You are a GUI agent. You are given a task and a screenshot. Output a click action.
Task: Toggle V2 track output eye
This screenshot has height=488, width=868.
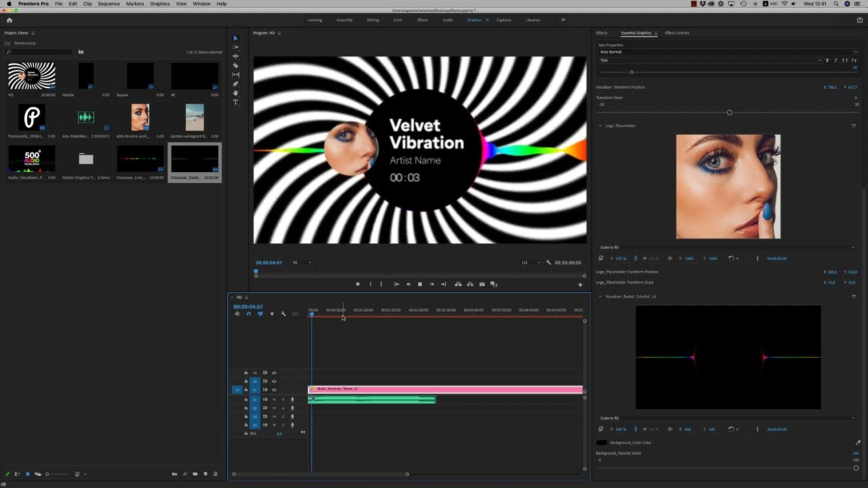pyautogui.click(x=274, y=381)
